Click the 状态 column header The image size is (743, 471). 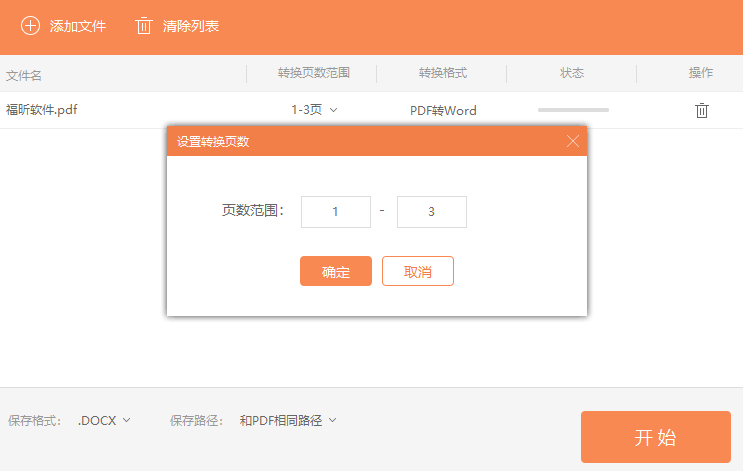(x=572, y=73)
